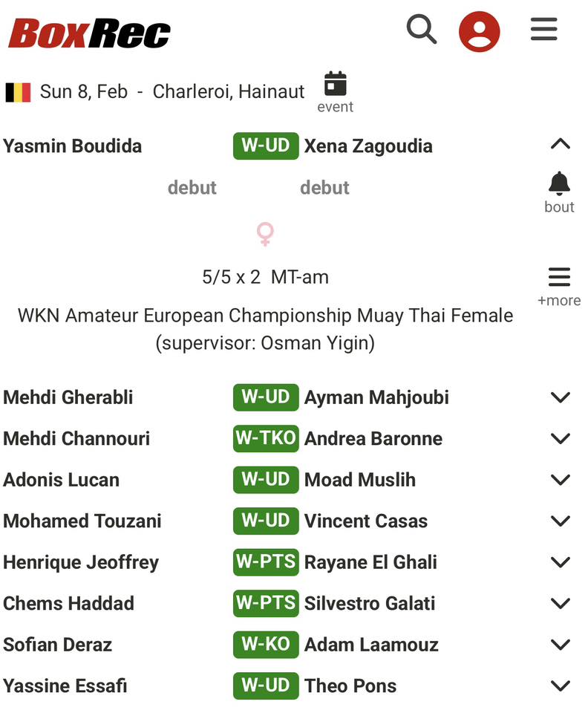
Task: Click the bout notification bell icon
Action: coord(559,183)
